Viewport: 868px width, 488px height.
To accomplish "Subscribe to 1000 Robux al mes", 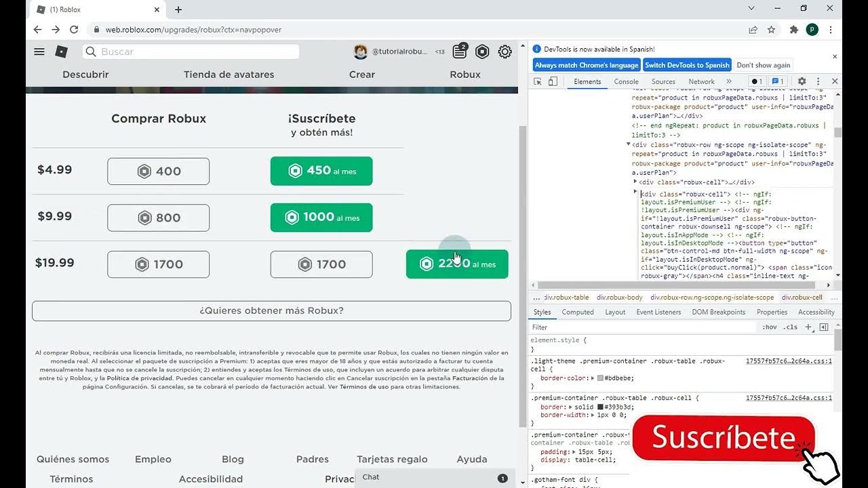I will pos(321,218).
